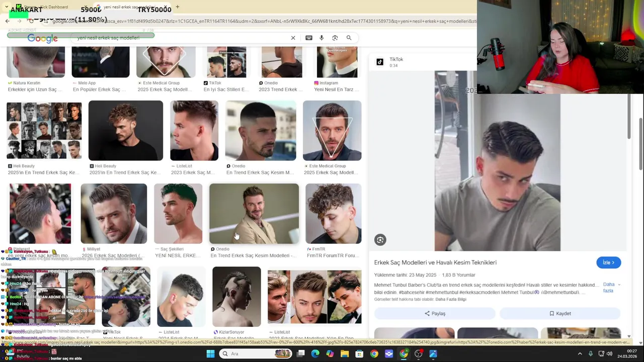Image resolution: width=644 pixels, height=362 pixels.
Task: Open Google Chrome taskbar icon
Action: click(374, 353)
